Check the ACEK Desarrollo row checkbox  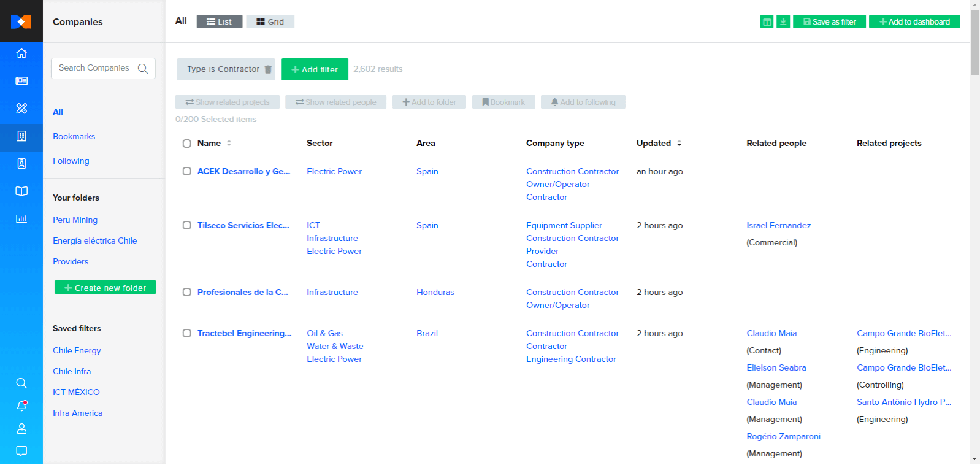tap(187, 171)
